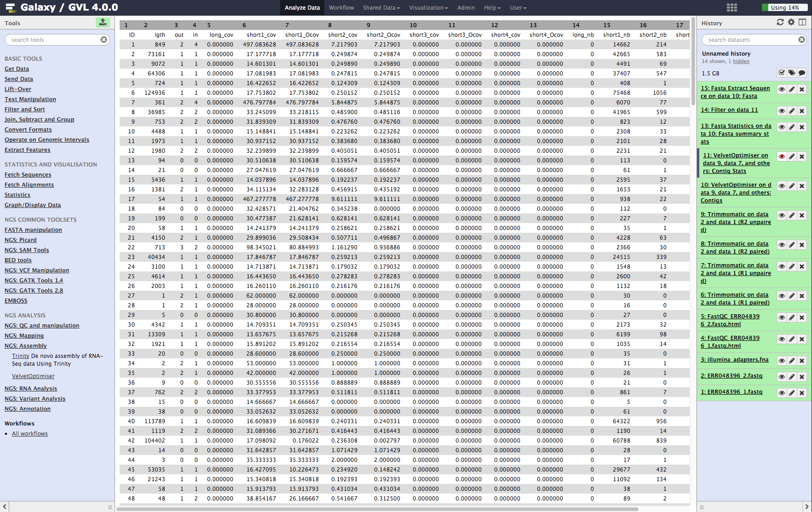812x512 pixels.
Task: Edit history tags with tag icon
Action: (791, 73)
